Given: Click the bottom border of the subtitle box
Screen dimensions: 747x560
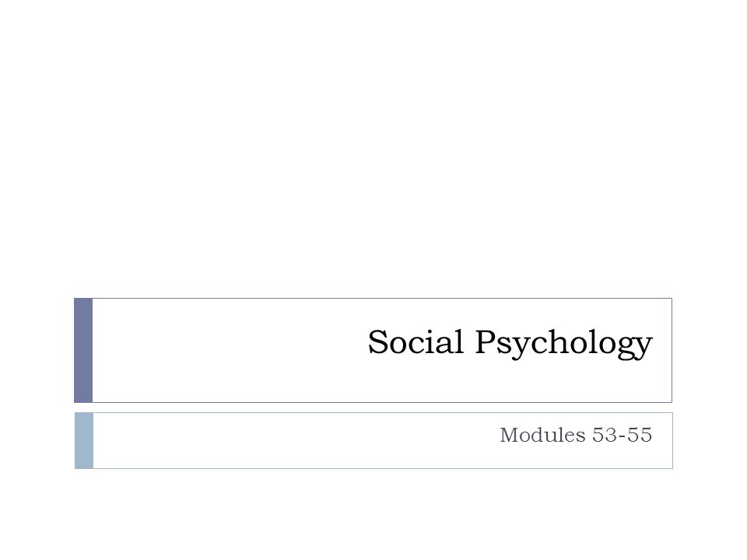Looking at the screenshot, I should pos(383,468).
